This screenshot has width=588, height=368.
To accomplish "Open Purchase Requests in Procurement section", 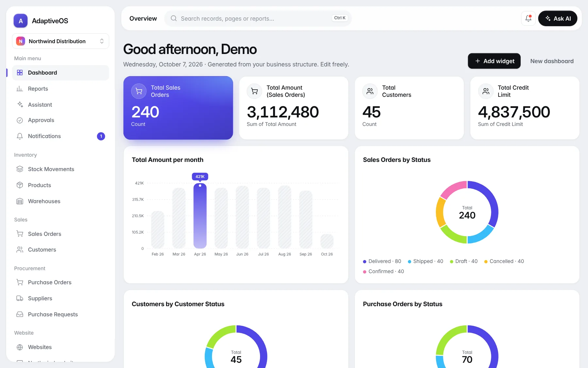I will [x=60, y=314].
